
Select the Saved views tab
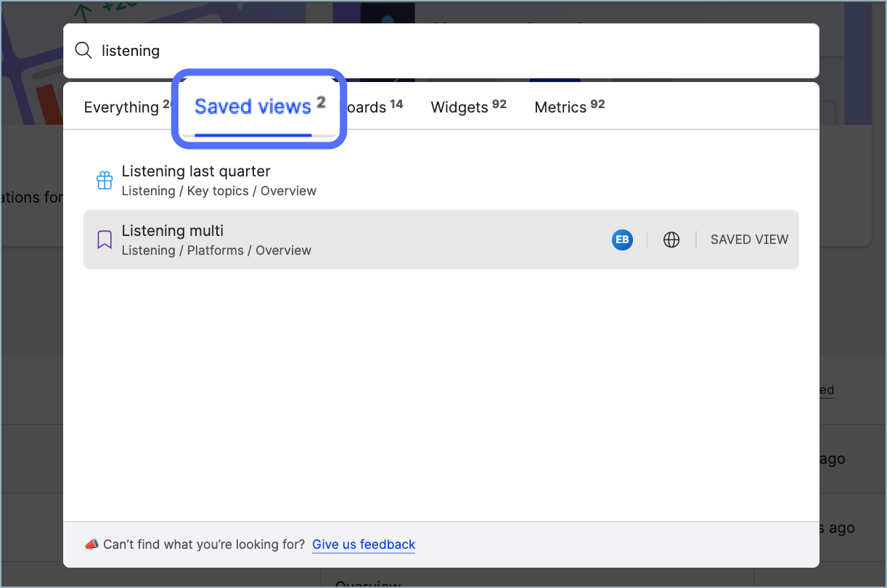253,107
